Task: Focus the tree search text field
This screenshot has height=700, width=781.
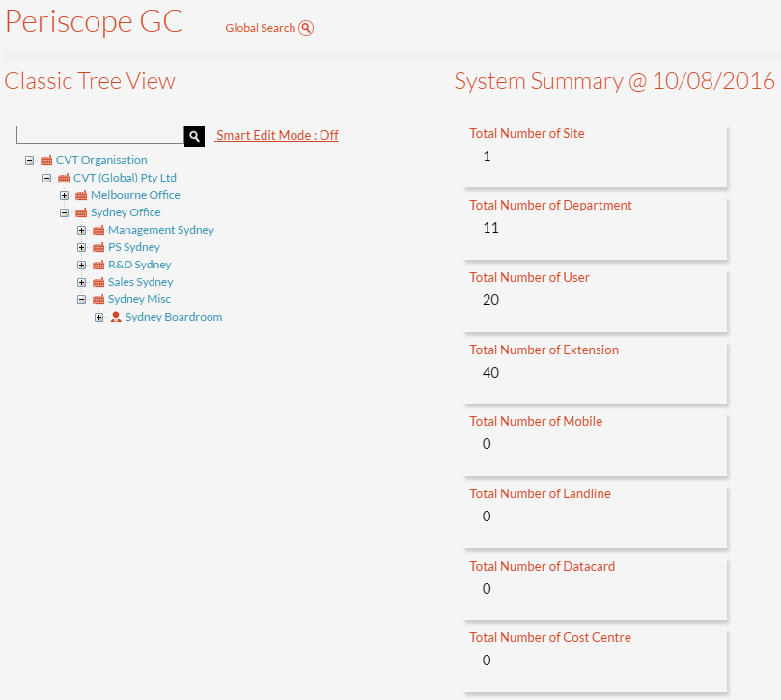Action: (x=100, y=134)
